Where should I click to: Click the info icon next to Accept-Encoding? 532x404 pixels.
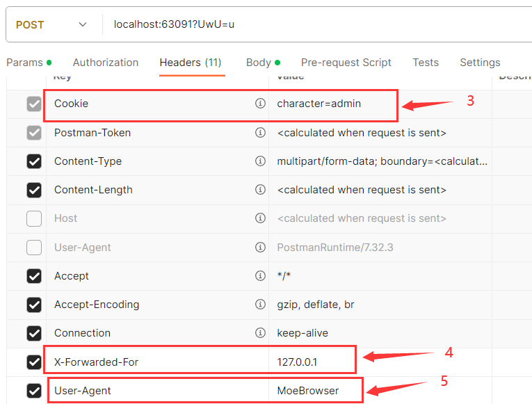tap(260, 304)
